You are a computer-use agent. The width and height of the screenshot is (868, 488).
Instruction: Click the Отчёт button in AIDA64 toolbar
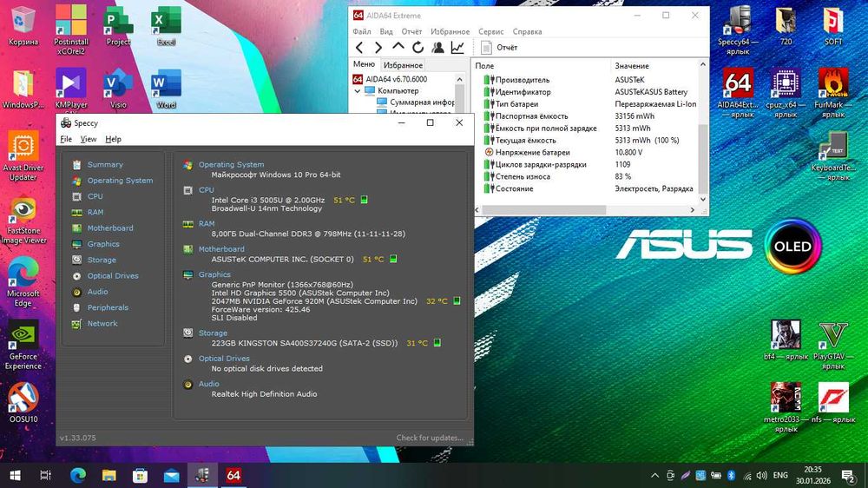click(x=499, y=48)
